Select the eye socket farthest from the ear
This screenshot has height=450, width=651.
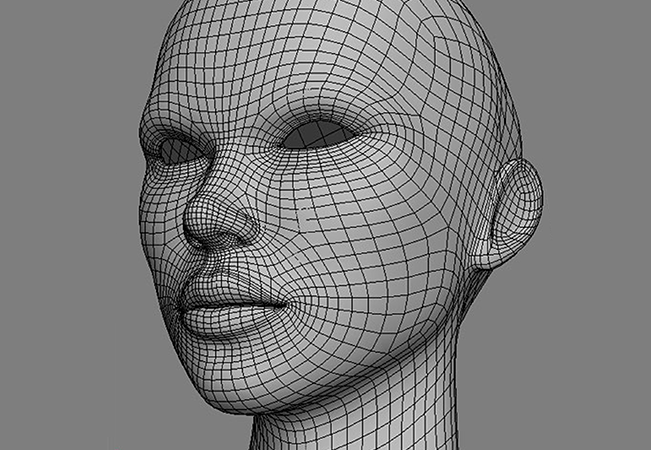(180, 151)
